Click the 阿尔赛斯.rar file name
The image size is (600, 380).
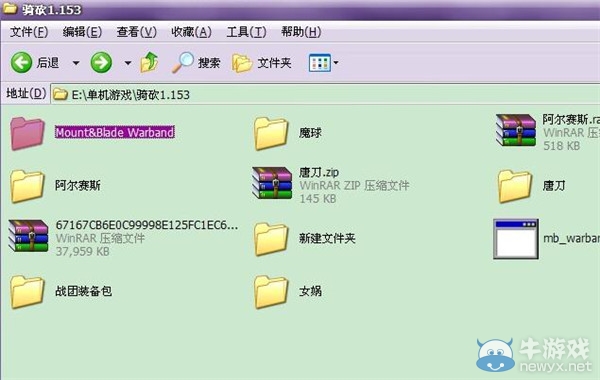point(571,120)
